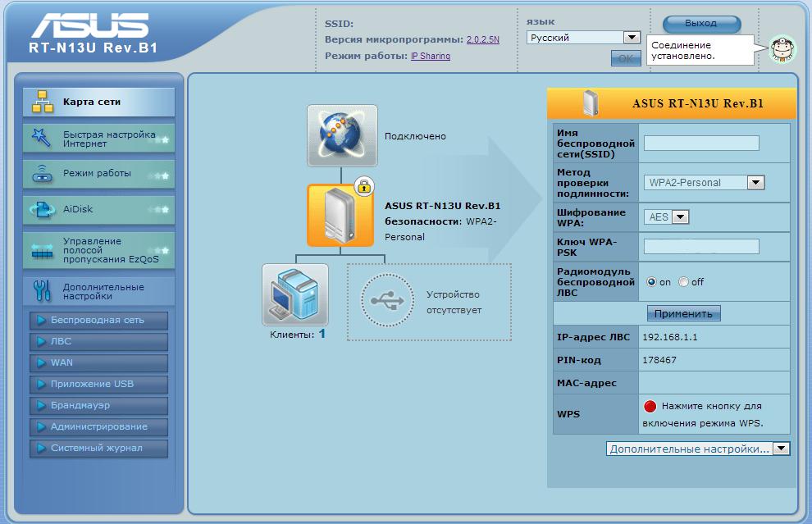The width and height of the screenshot is (812, 524).
Task: Expand the Дополнительные настройки dropdown at bottom
Action: coord(781,449)
